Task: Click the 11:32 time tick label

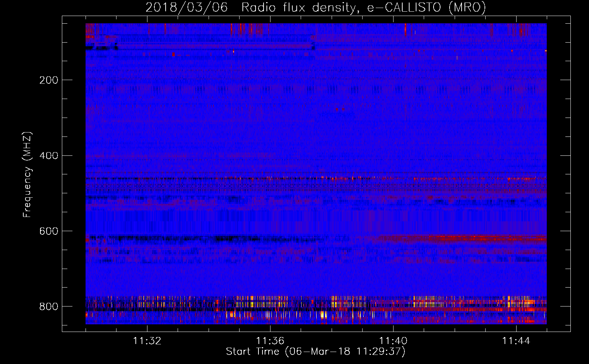Action: 147,341
